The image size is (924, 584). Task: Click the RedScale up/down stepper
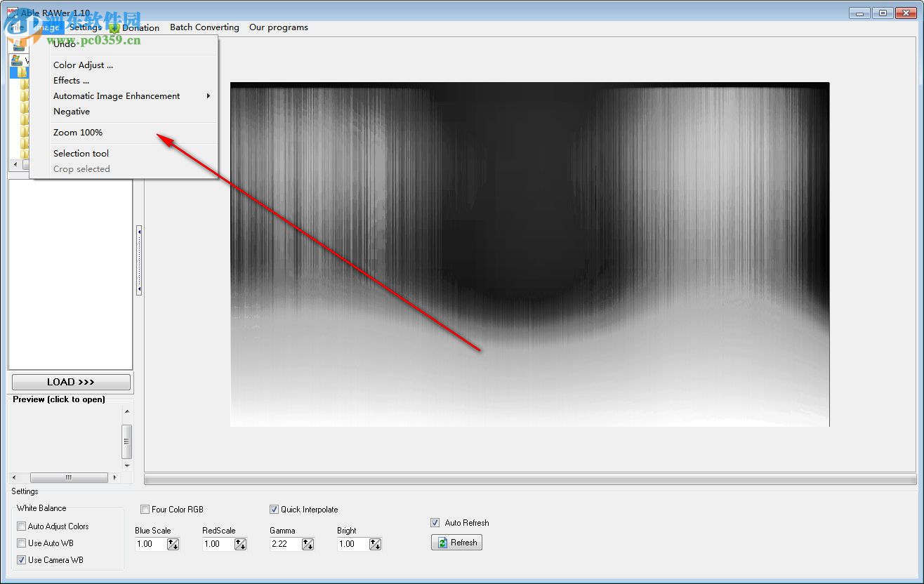click(x=240, y=544)
